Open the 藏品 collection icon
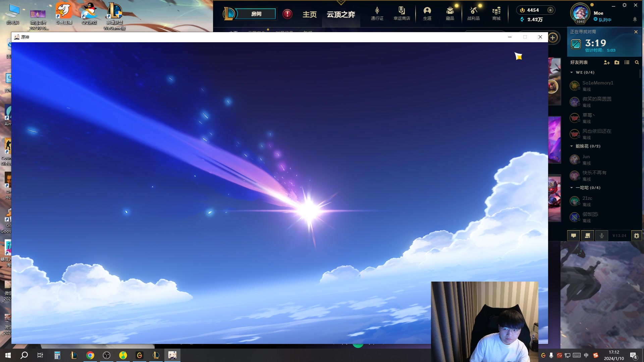 (450, 14)
